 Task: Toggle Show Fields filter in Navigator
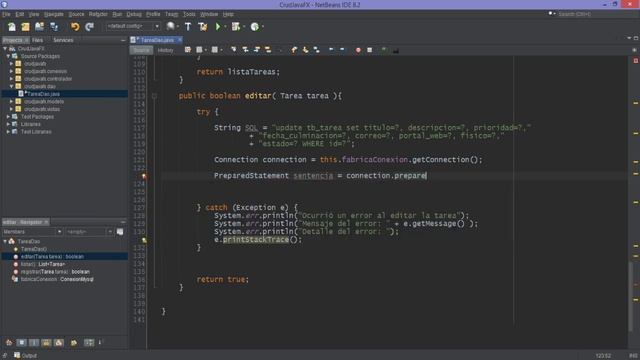tap(22, 343)
